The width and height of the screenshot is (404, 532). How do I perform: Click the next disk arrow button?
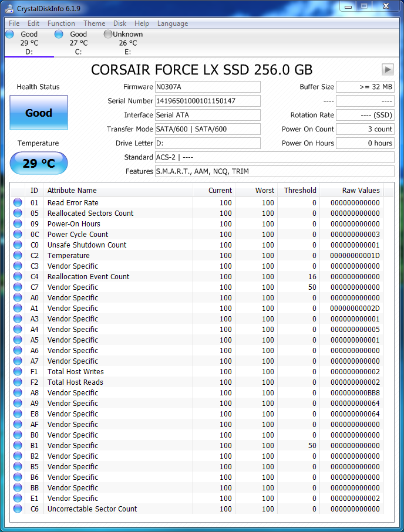click(387, 69)
